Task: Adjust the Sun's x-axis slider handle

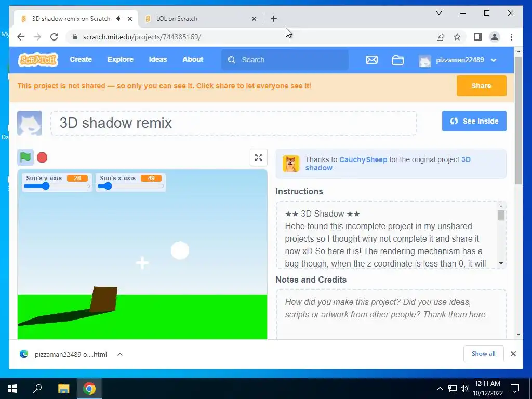Action: click(108, 186)
